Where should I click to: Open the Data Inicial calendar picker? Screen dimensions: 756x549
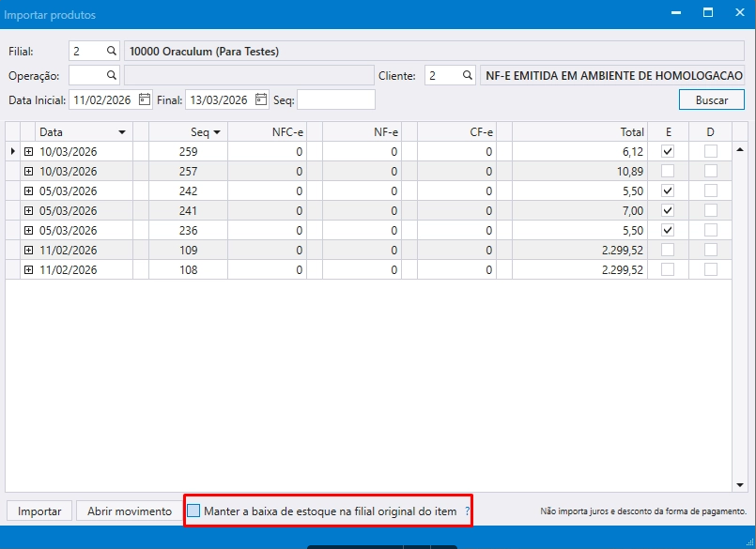pyautogui.click(x=145, y=99)
